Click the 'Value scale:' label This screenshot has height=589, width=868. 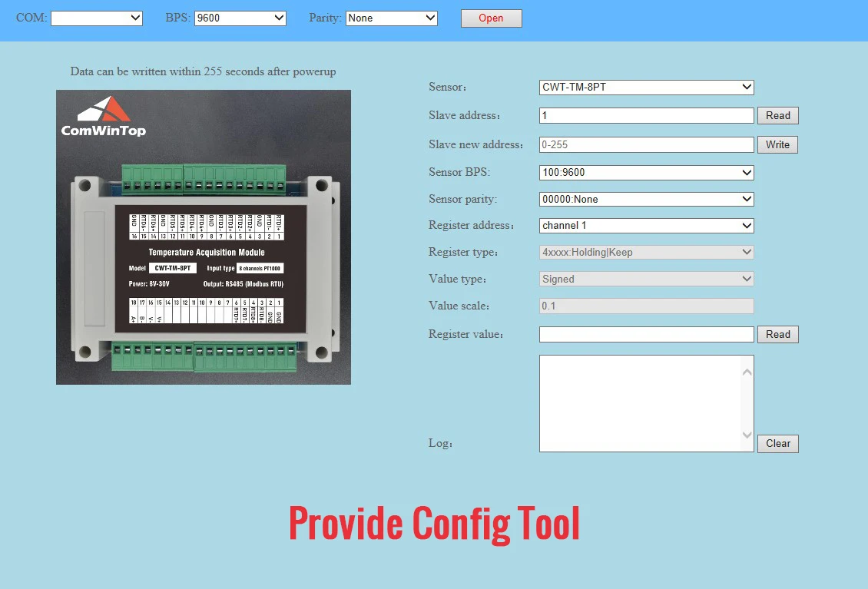(x=459, y=306)
